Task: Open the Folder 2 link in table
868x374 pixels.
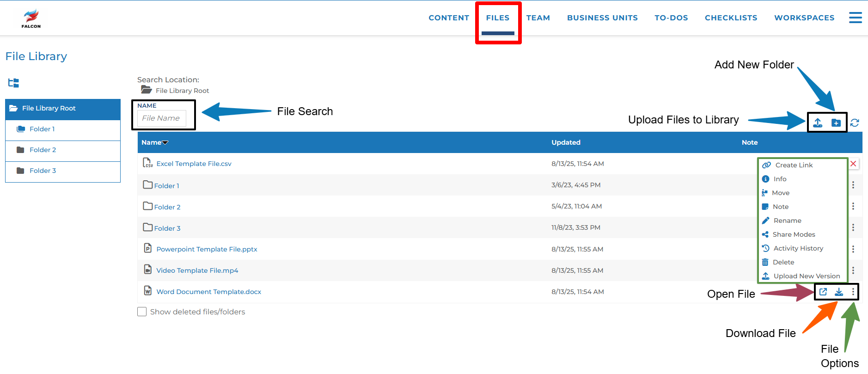Action: click(x=167, y=207)
